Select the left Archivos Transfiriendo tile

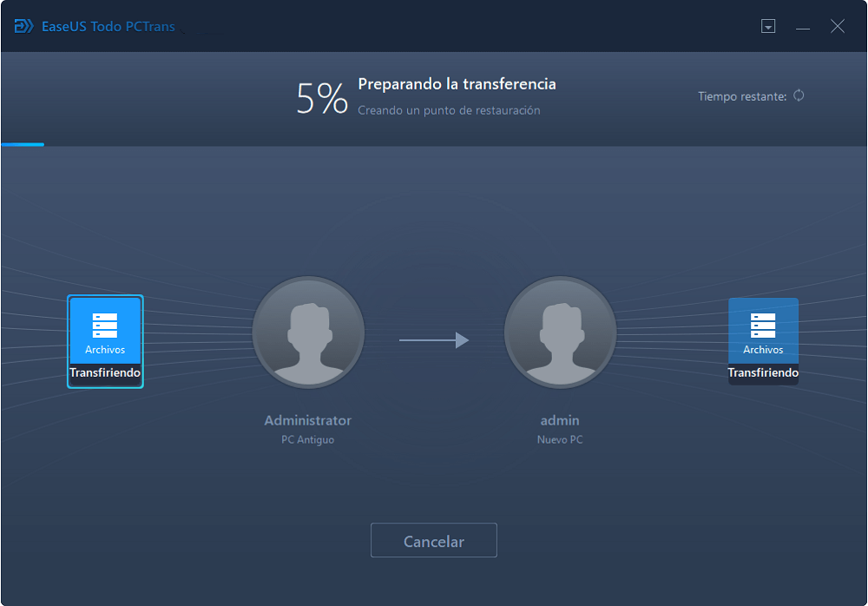pyautogui.click(x=105, y=341)
